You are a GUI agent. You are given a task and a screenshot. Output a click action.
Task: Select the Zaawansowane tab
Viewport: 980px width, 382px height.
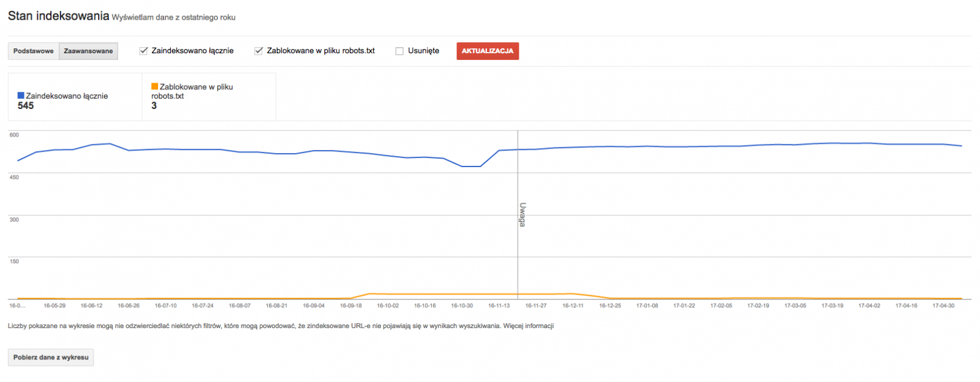tap(88, 51)
